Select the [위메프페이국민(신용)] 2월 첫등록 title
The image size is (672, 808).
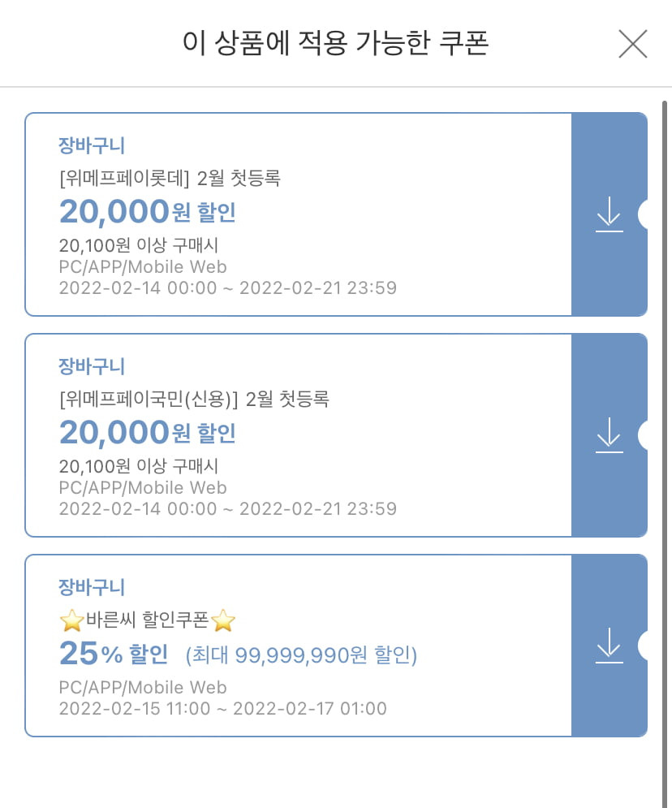(194, 400)
